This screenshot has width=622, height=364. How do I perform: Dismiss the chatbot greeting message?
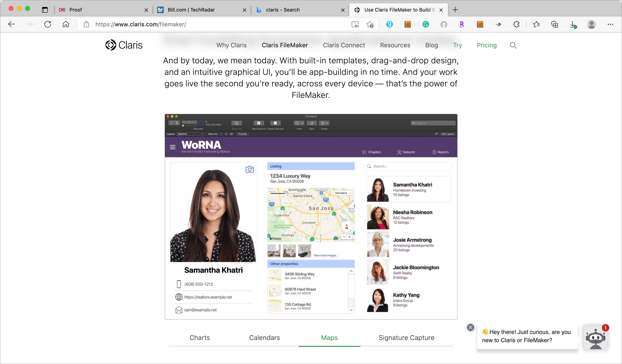(x=470, y=327)
